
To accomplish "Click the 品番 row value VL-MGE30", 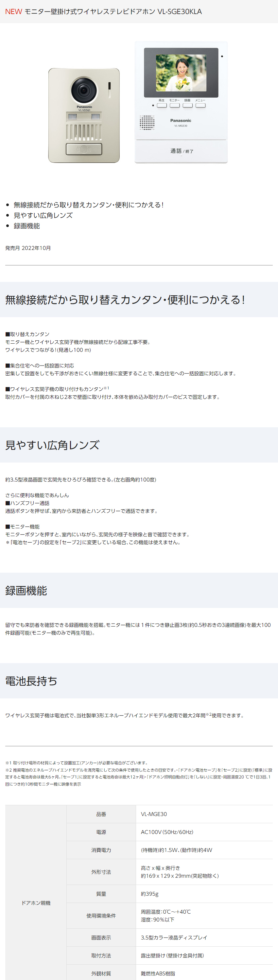I will 154,814.
